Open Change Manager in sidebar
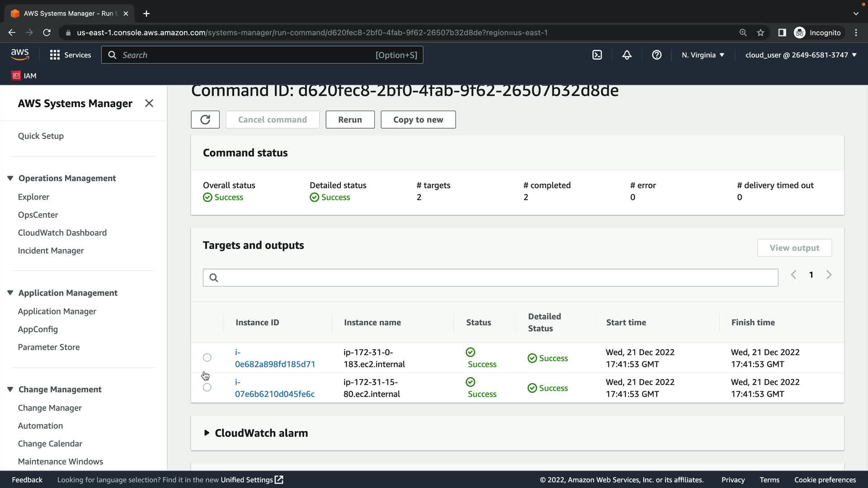 (50, 408)
